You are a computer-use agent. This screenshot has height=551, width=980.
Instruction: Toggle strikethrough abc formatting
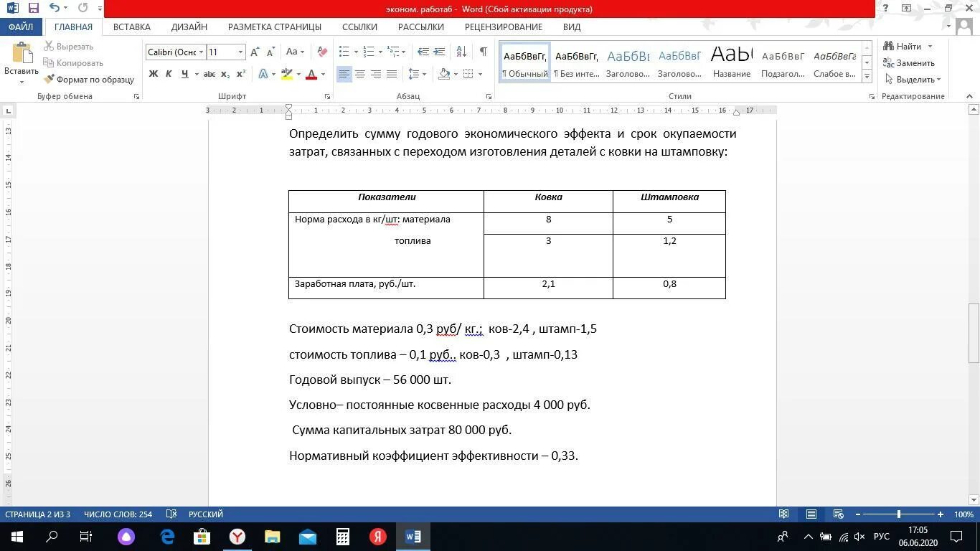[209, 74]
